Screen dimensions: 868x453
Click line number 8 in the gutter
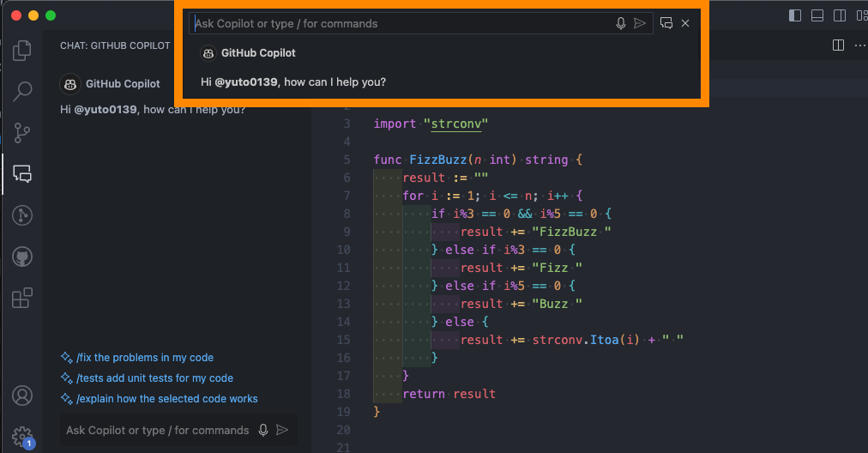click(347, 214)
